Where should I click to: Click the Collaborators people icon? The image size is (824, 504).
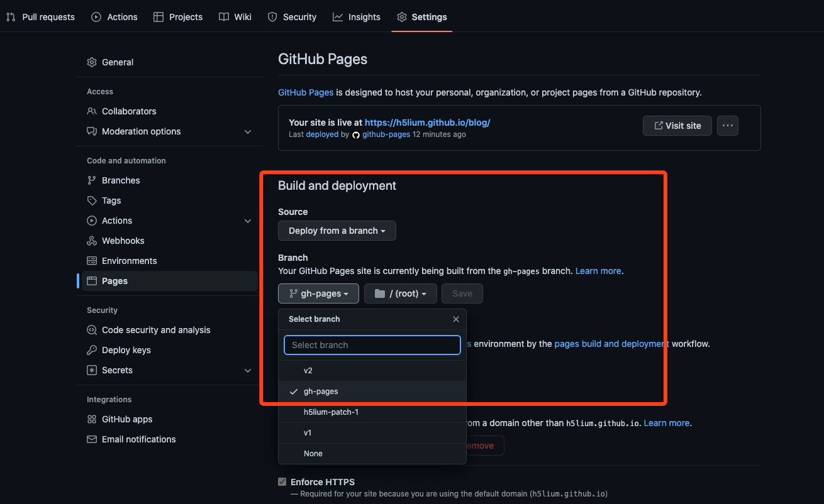point(92,111)
